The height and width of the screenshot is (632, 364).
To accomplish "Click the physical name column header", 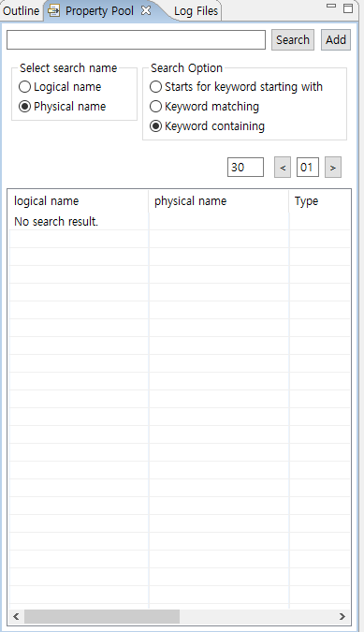I will [219, 201].
